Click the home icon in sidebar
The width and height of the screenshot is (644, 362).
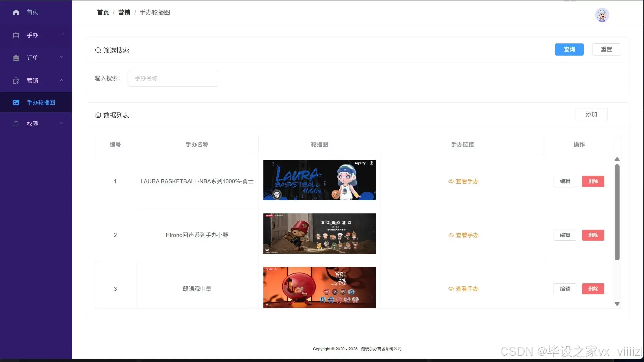(x=16, y=12)
